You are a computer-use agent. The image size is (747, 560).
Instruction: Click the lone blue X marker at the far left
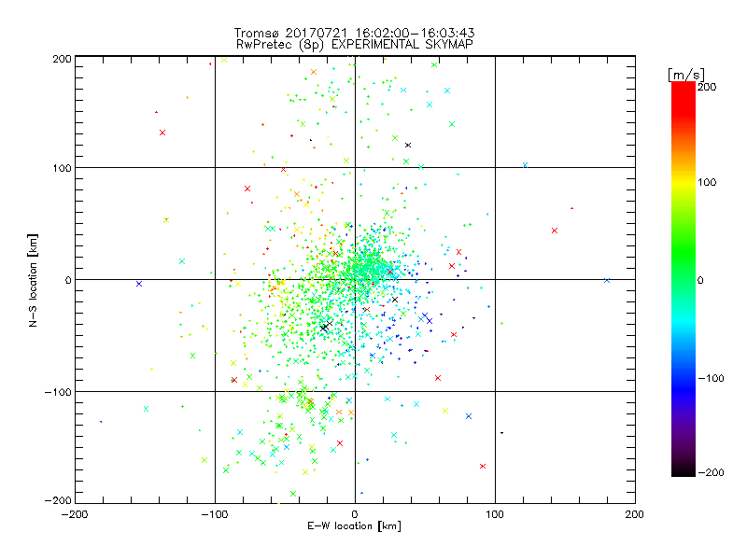(139, 284)
